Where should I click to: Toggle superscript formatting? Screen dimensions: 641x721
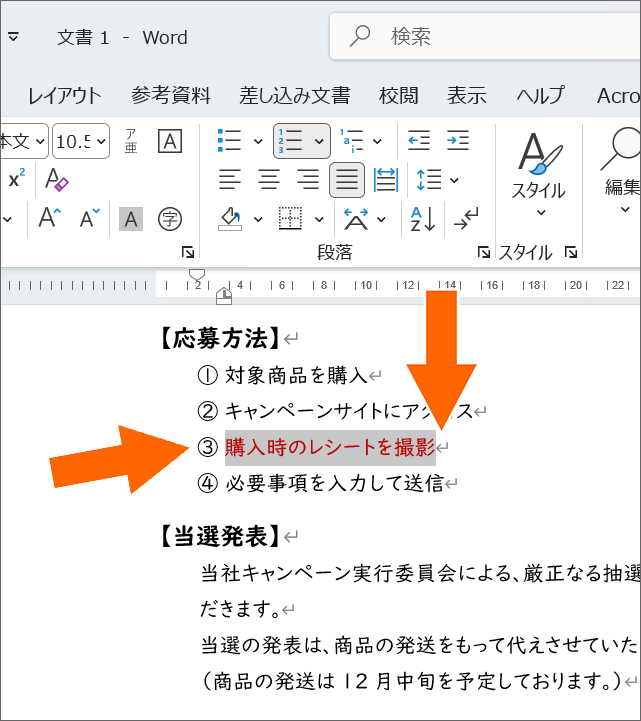(x=17, y=179)
